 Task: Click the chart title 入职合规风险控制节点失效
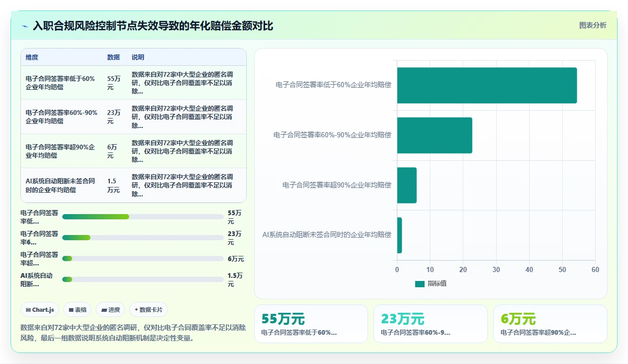click(x=153, y=26)
